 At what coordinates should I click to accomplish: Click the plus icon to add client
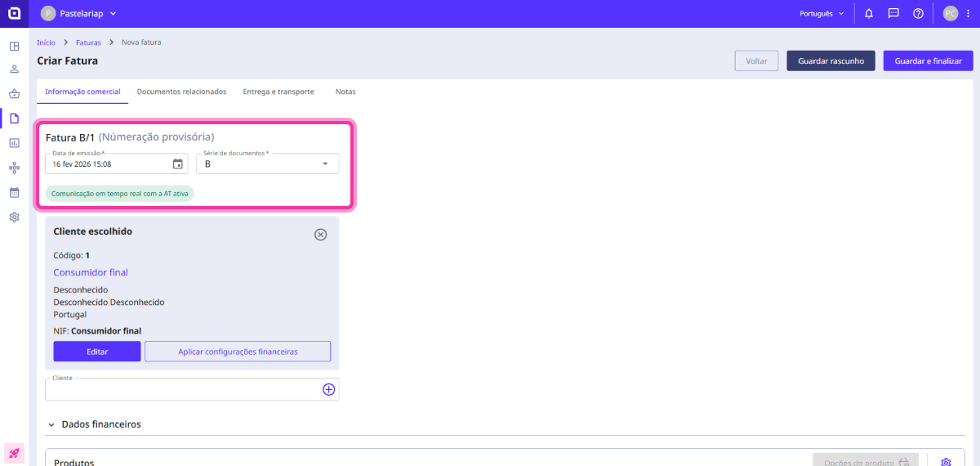328,390
